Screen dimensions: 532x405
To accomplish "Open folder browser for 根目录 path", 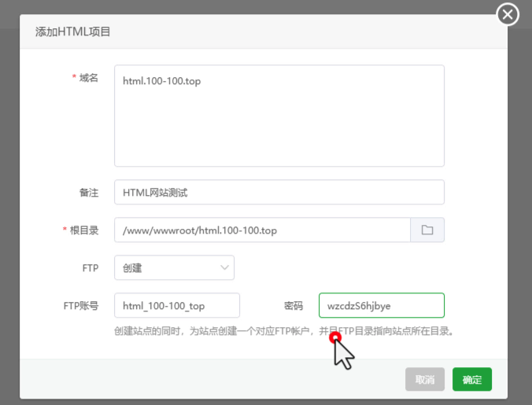I will tap(427, 230).
